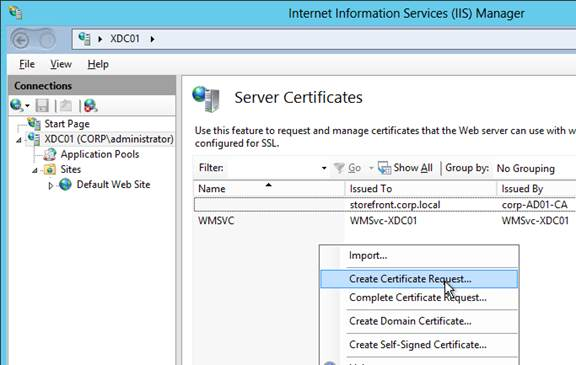The image size is (576, 365).
Task: Collapse the Sites tree node
Action: 35,170
